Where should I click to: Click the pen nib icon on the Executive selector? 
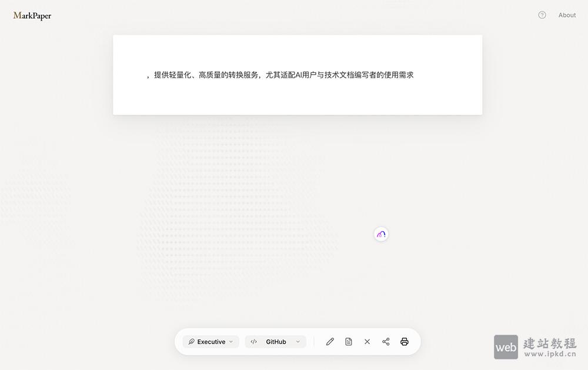[191, 342]
